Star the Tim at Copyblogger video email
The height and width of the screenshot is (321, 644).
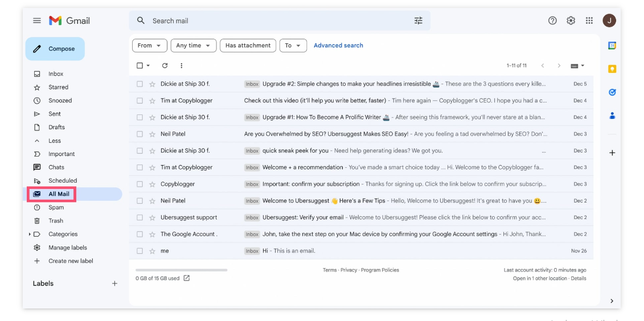[x=153, y=101]
